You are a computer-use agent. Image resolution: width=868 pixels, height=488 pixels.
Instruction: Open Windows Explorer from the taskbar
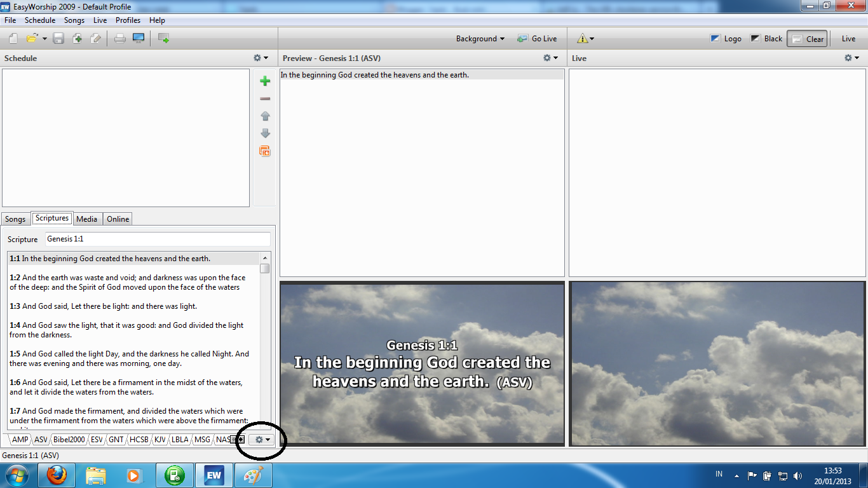coord(96,475)
